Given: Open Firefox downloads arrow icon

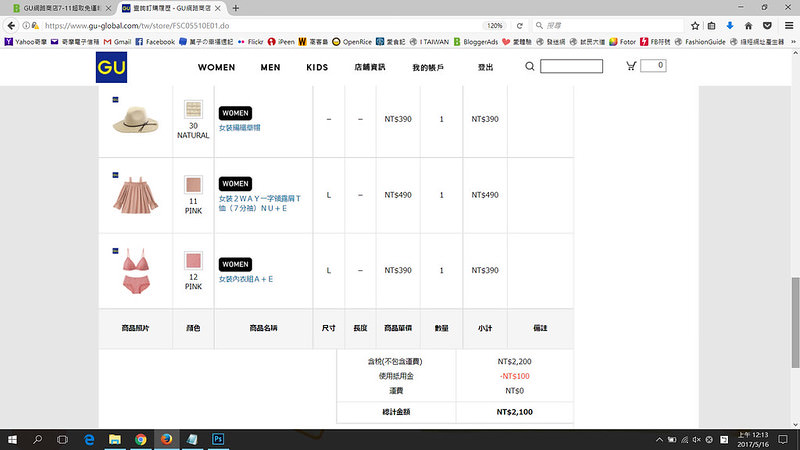Looking at the screenshot, I should coord(730,26).
